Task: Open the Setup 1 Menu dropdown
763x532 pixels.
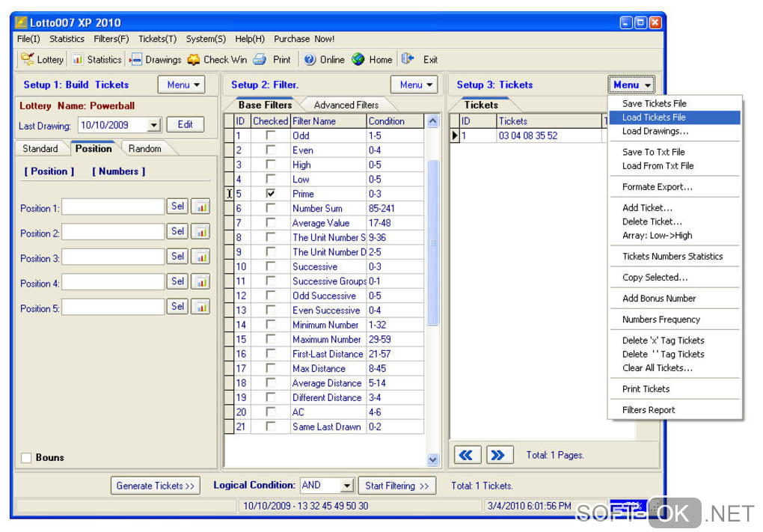Action: click(182, 85)
